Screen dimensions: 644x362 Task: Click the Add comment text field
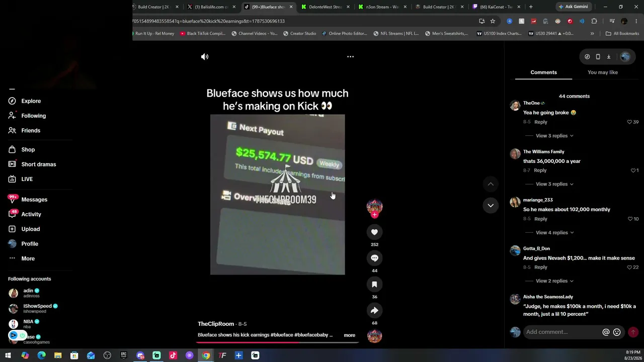coord(562,332)
